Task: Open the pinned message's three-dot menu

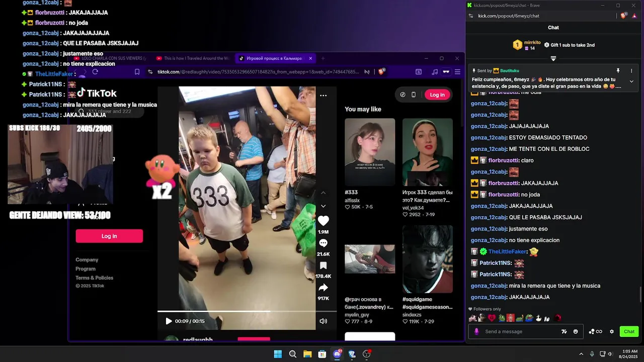Action: click(x=631, y=71)
